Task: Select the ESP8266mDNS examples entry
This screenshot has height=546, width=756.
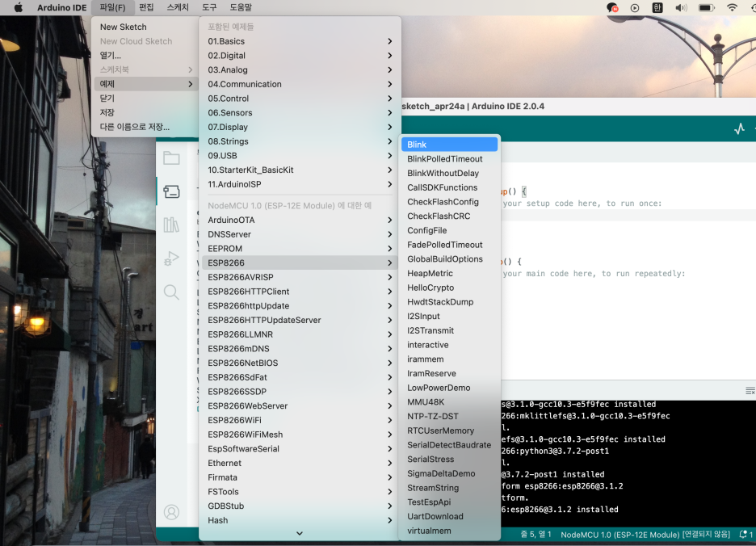Action: click(x=300, y=349)
